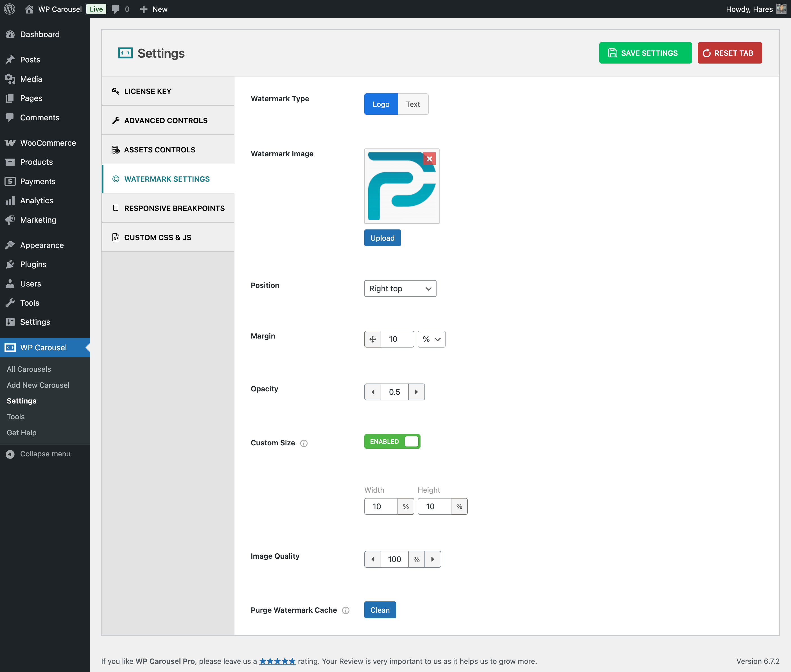Decrease Image Quality value

tap(372, 559)
